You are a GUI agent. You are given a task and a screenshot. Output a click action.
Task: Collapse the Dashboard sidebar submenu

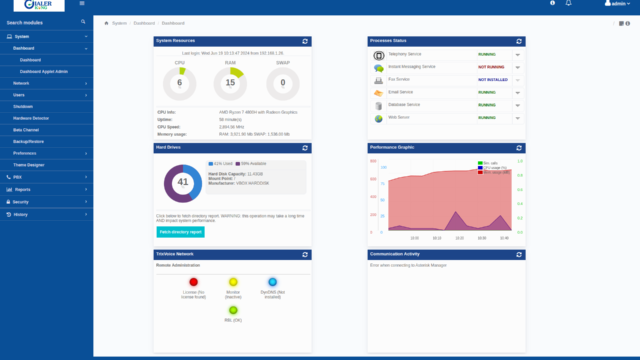pos(47,48)
